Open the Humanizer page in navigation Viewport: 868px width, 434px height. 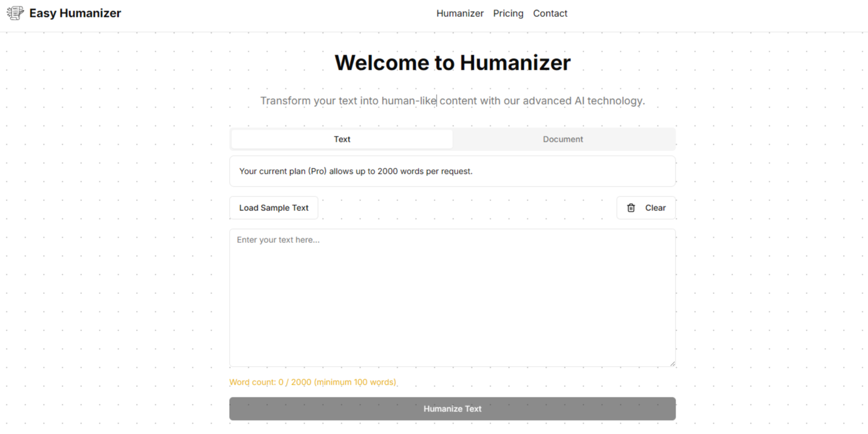460,13
